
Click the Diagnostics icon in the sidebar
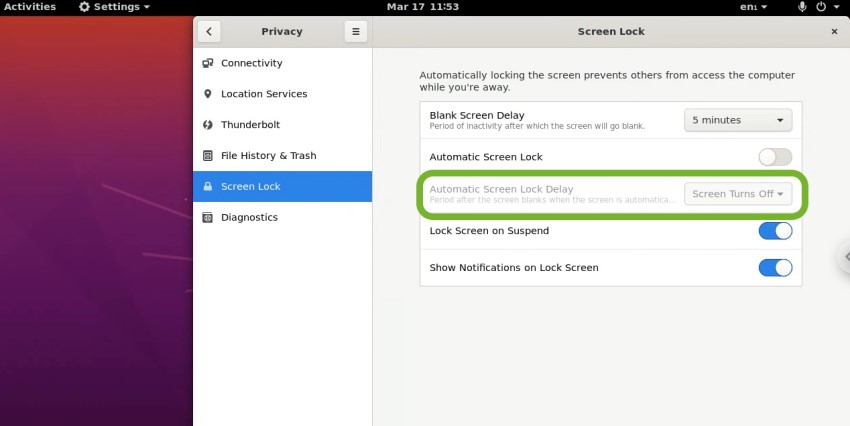pyautogui.click(x=208, y=218)
